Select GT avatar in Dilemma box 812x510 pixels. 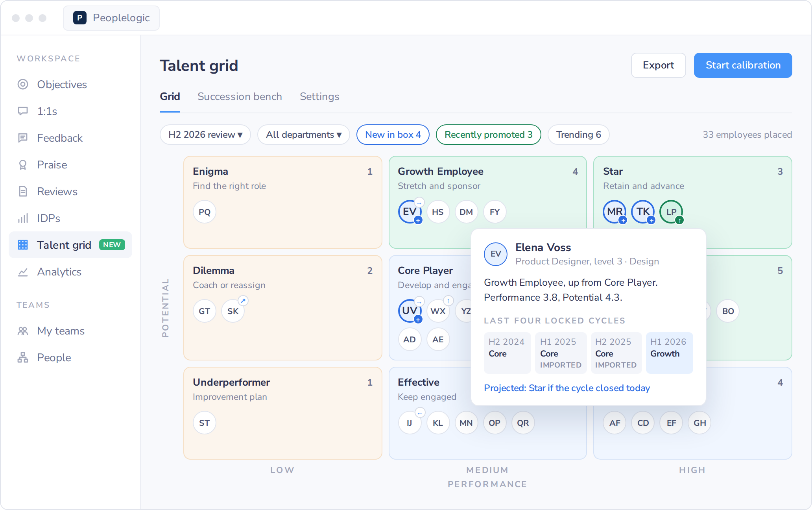point(205,311)
